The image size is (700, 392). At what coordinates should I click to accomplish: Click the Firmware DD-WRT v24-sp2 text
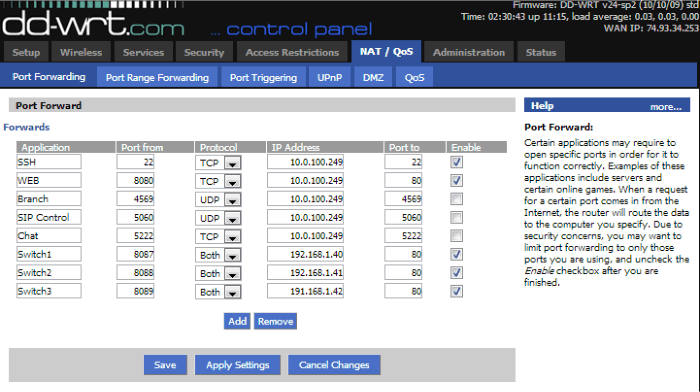606,5
